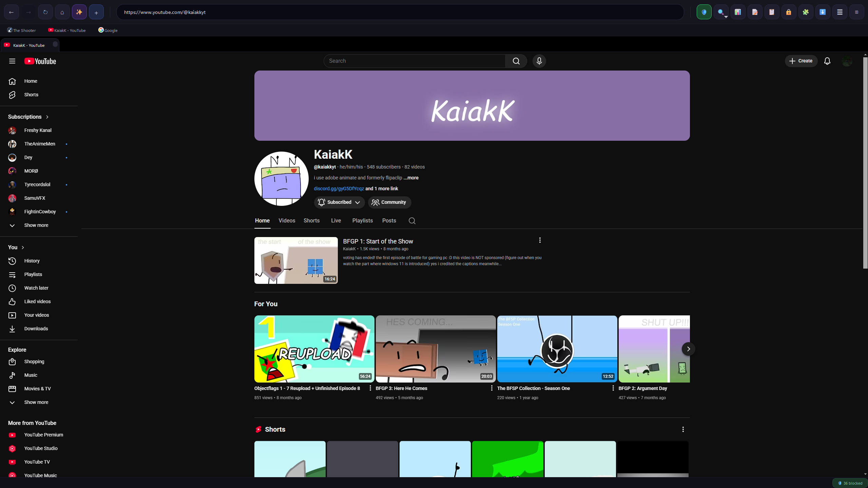This screenshot has height=488, width=868.
Task: Expand channel description with ...more
Action: tap(411, 178)
